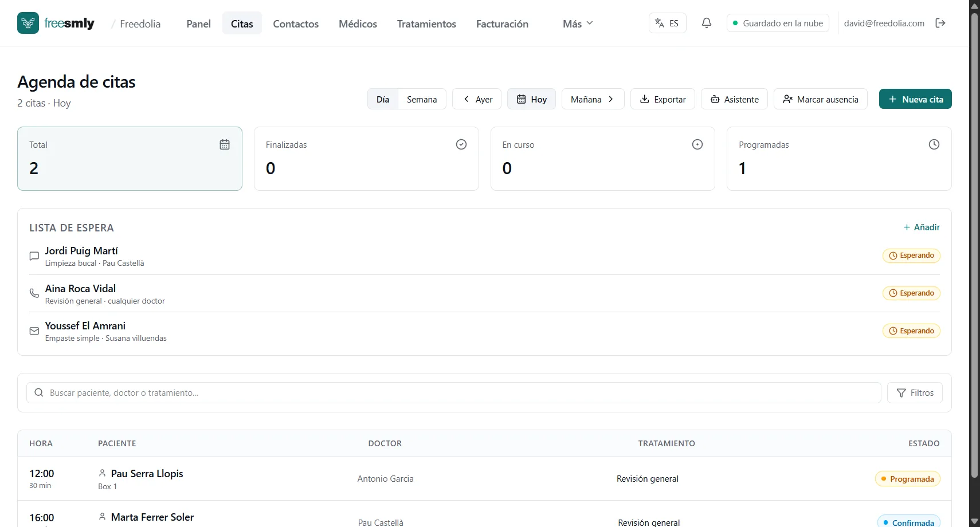Click the Freedolia breadcrumb
This screenshot has width=980, height=527.
click(x=140, y=23)
